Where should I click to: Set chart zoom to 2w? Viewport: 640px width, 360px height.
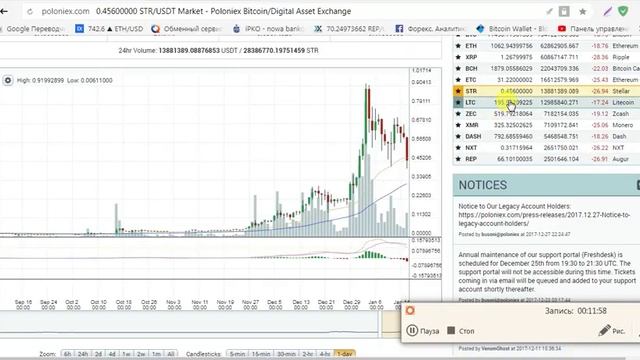pos(141,354)
